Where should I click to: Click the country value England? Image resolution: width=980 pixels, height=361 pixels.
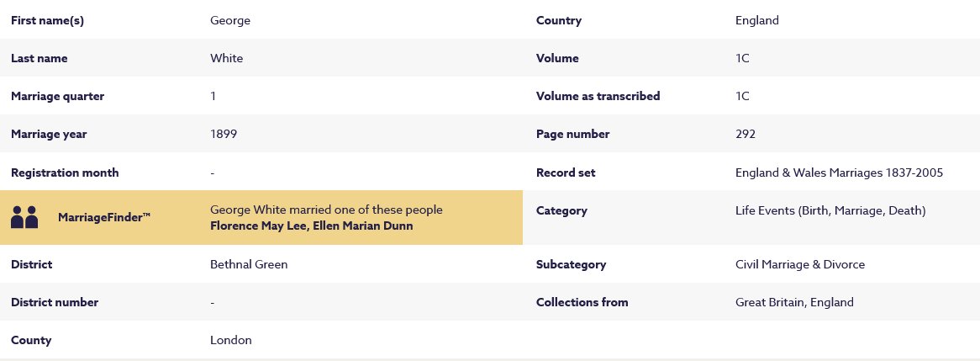click(756, 20)
